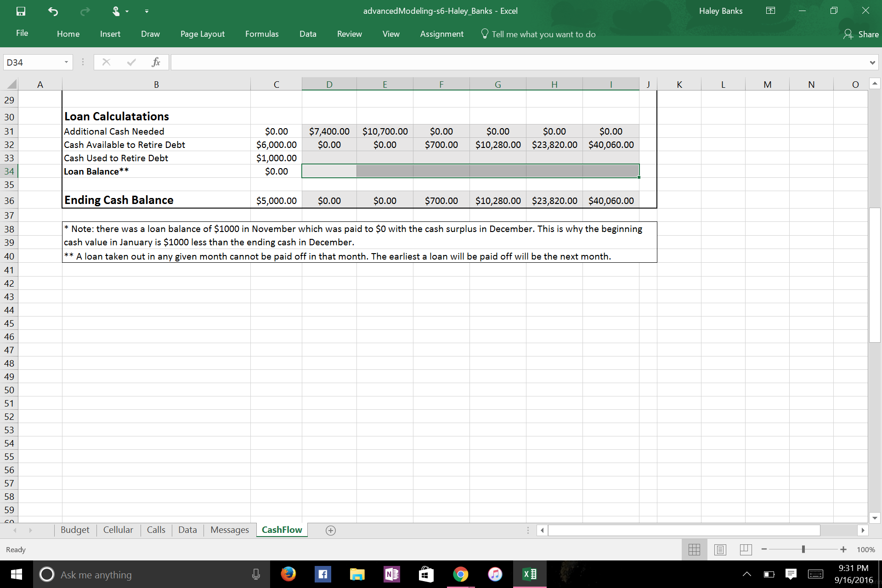Screen dimensions: 882x588
Task: Open the Review ribbon tab
Action: [x=350, y=34]
